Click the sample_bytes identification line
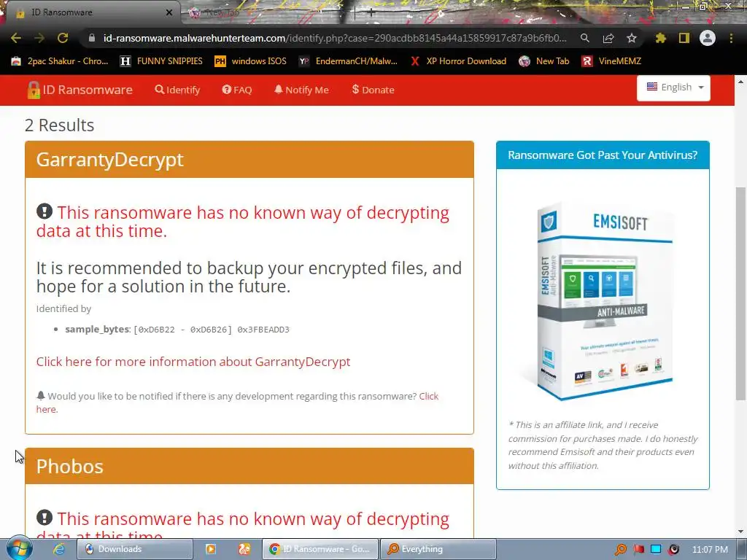The height and width of the screenshot is (560, 747). 177,329
